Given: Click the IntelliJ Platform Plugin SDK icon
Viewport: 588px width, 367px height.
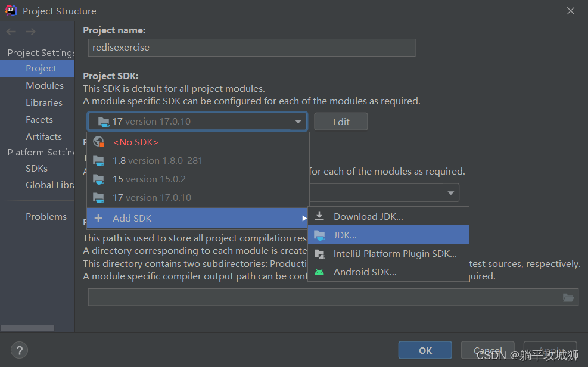Looking at the screenshot, I should 320,253.
